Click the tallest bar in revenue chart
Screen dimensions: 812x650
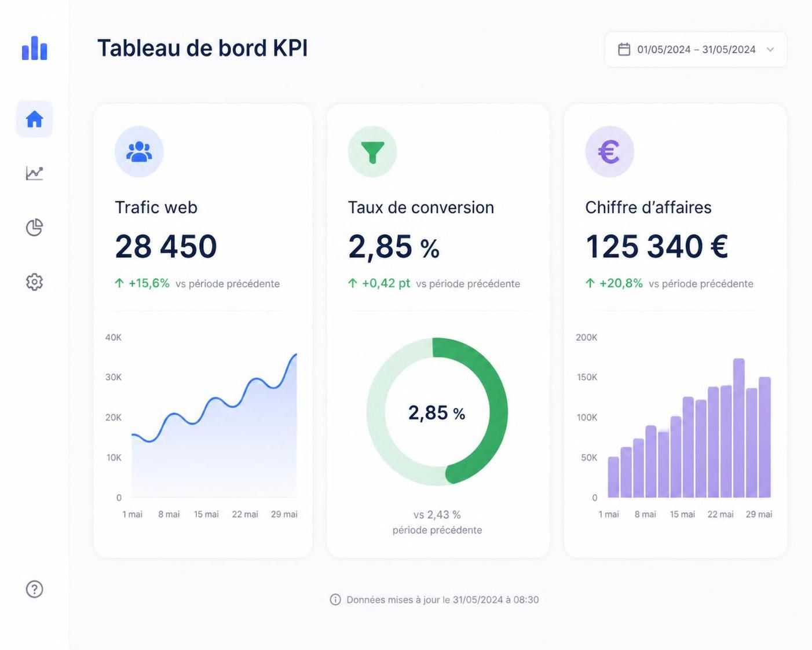click(738, 428)
